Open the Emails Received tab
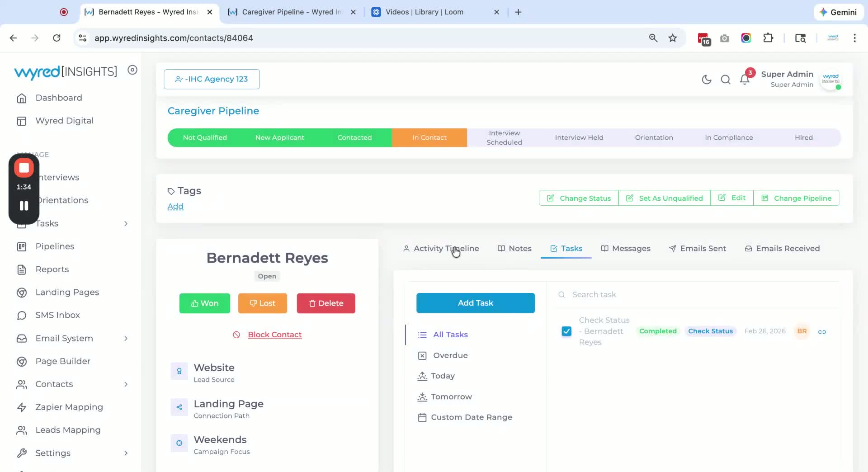 (x=782, y=249)
